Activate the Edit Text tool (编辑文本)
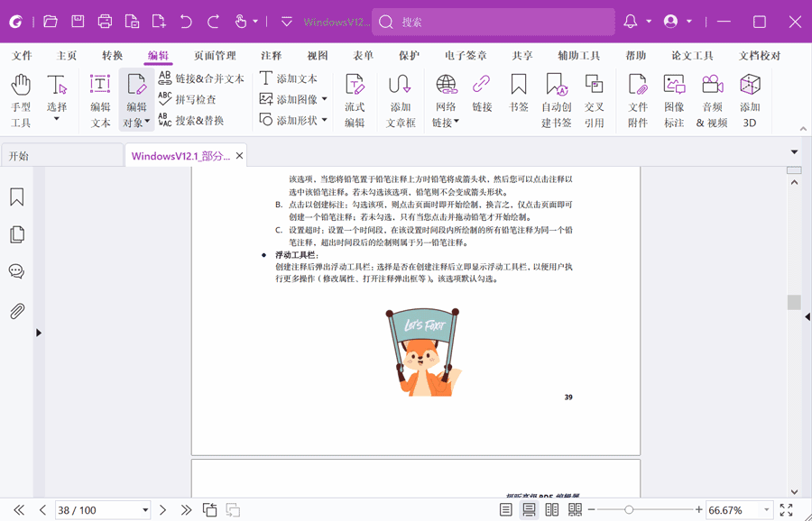This screenshot has width=812, height=521. click(x=100, y=100)
